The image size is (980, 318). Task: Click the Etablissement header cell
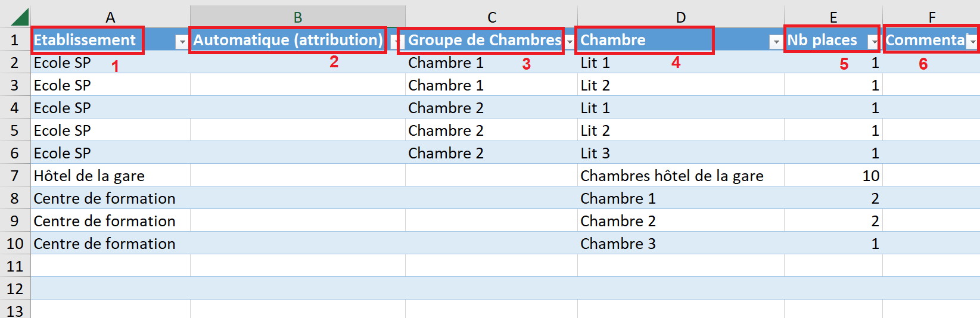85,40
